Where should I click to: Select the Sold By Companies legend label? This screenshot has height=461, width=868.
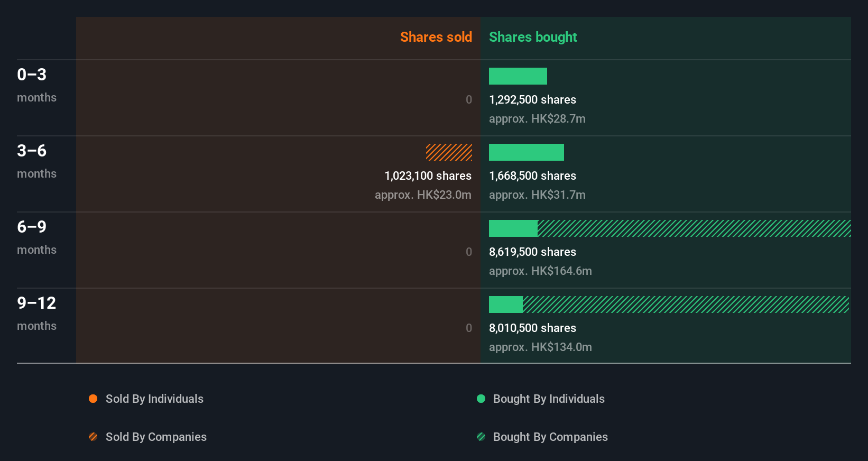156,437
